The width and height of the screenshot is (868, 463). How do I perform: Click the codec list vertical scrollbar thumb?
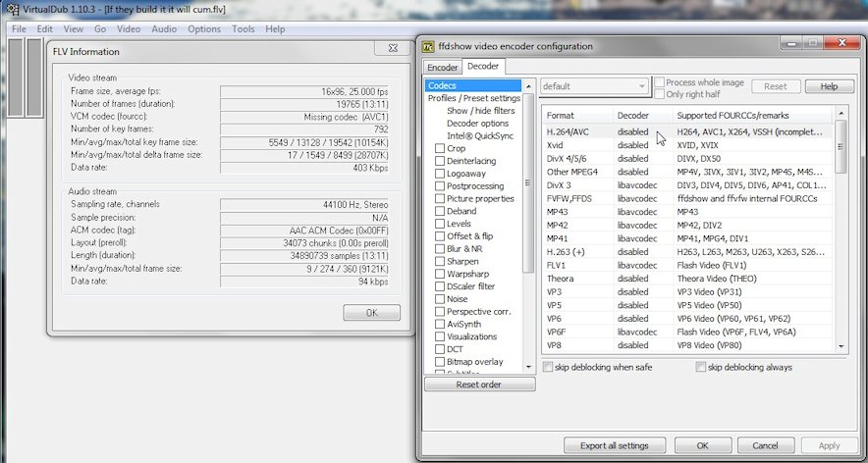(841, 146)
